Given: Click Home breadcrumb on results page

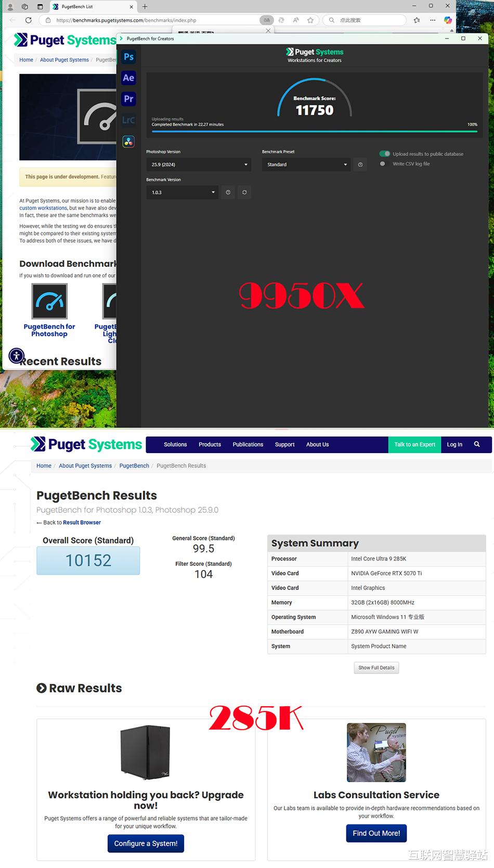Looking at the screenshot, I should tap(44, 466).
